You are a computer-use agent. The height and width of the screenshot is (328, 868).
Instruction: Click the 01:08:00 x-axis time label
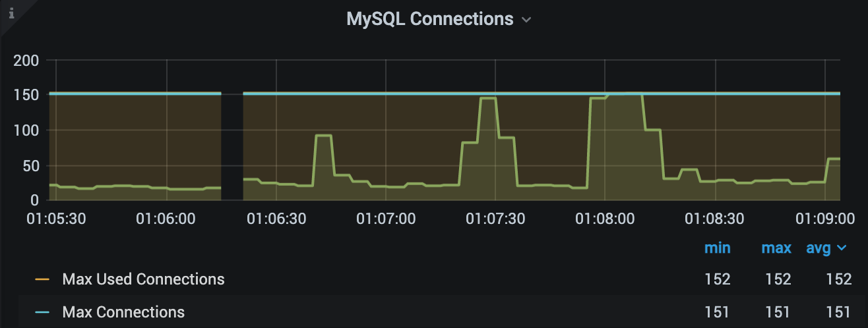tap(605, 218)
